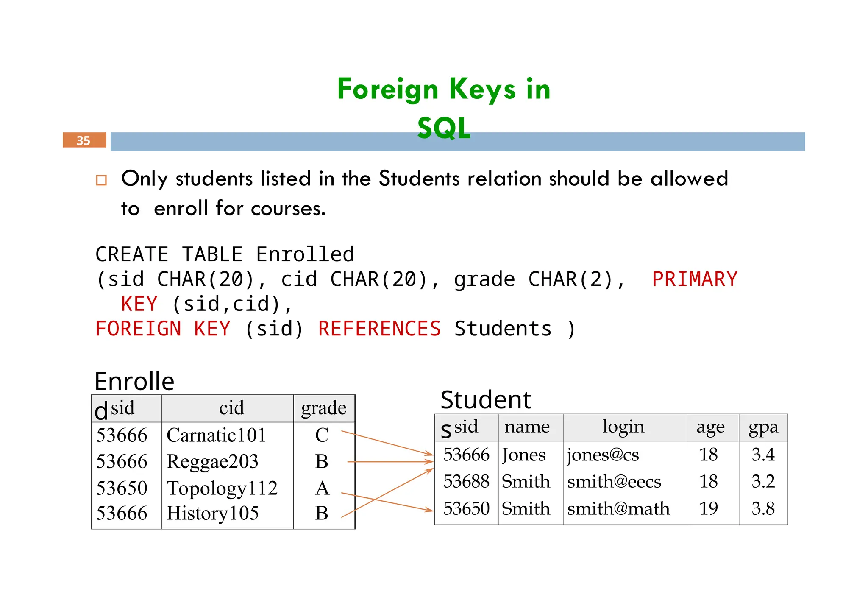
Task: Click the CREATE TABLE Enrolled line
Action: coord(224,254)
